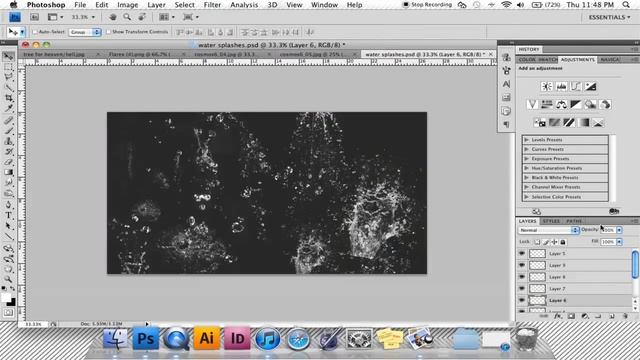Select the Eraser tool

click(x=9, y=162)
